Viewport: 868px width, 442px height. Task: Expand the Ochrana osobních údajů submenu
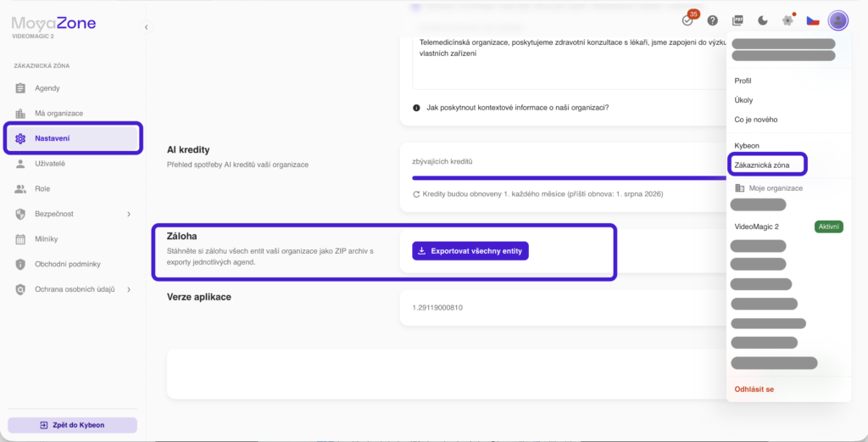(x=129, y=289)
